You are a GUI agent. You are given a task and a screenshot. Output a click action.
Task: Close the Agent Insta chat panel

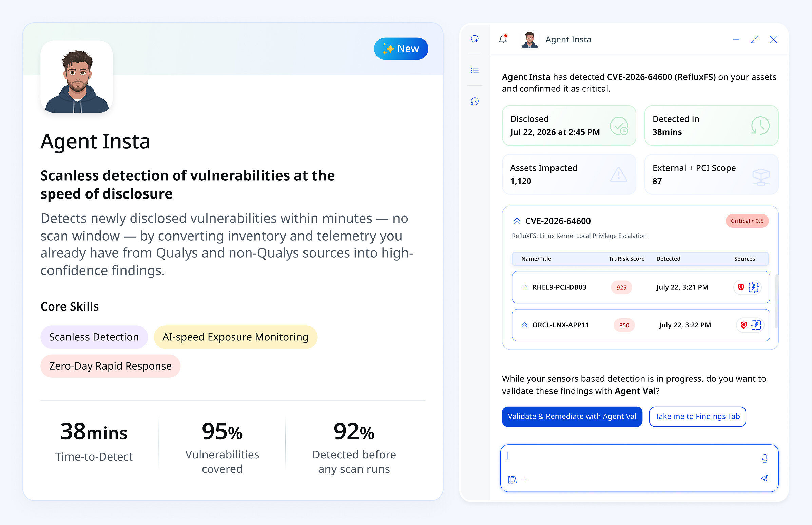pos(773,40)
